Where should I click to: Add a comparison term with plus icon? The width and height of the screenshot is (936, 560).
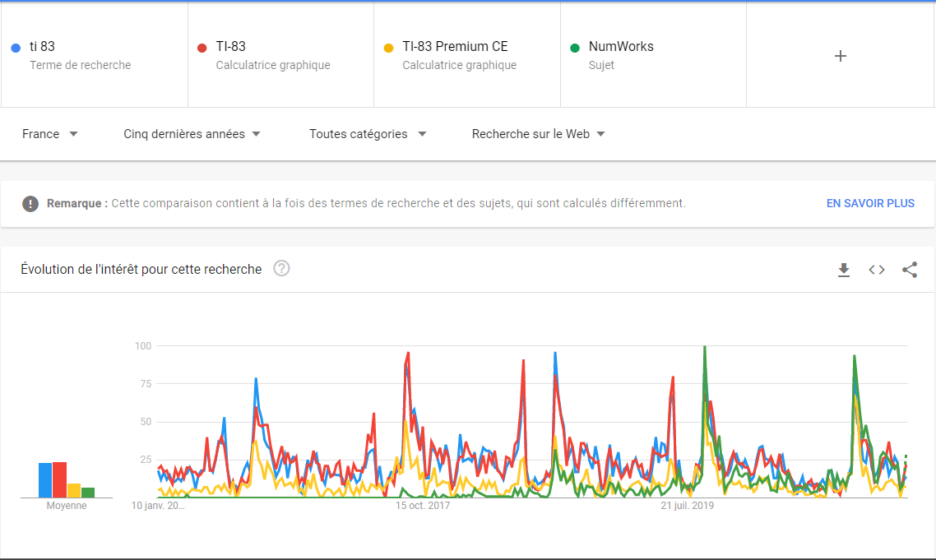point(840,56)
